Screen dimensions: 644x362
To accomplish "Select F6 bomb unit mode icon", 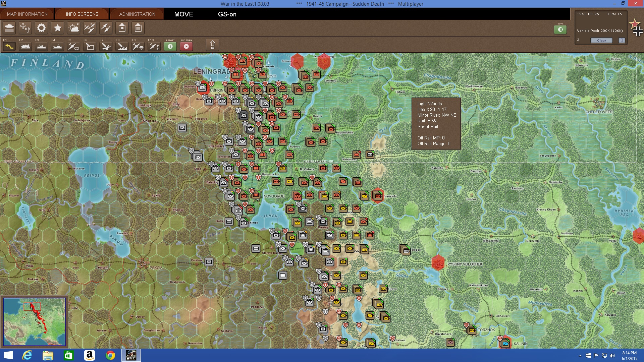I will click(90, 46).
